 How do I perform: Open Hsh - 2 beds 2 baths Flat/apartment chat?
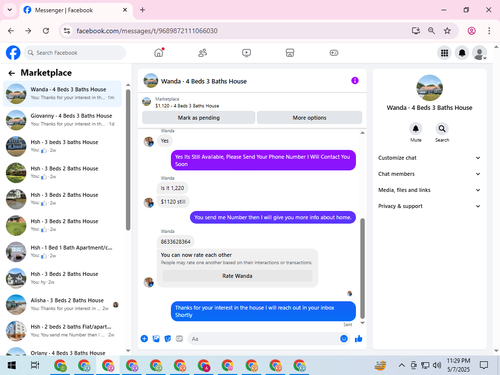pos(62,331)
